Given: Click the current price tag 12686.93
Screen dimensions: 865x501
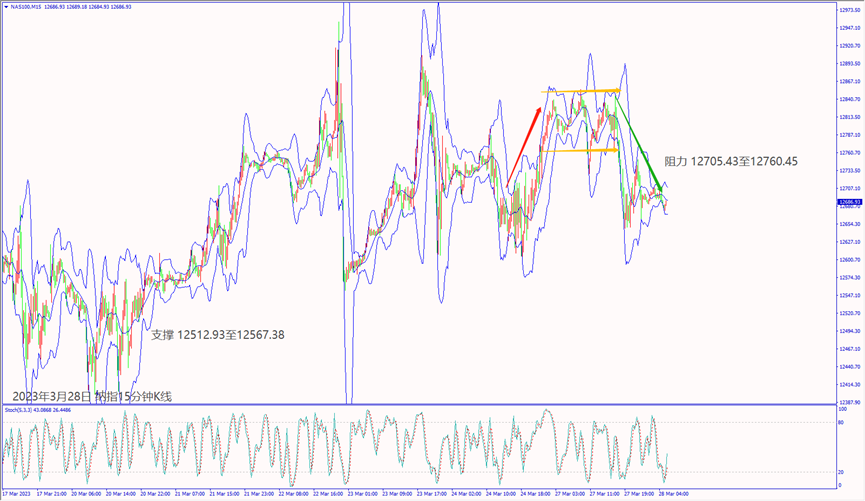Looking at the screenshot, I should pyautogui.click(x=848, y=202).
